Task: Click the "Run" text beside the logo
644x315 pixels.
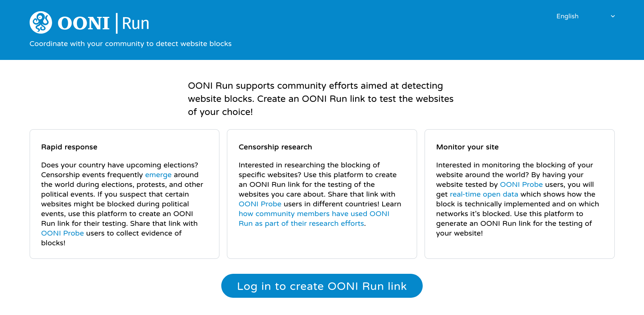Action: point(135,24)
